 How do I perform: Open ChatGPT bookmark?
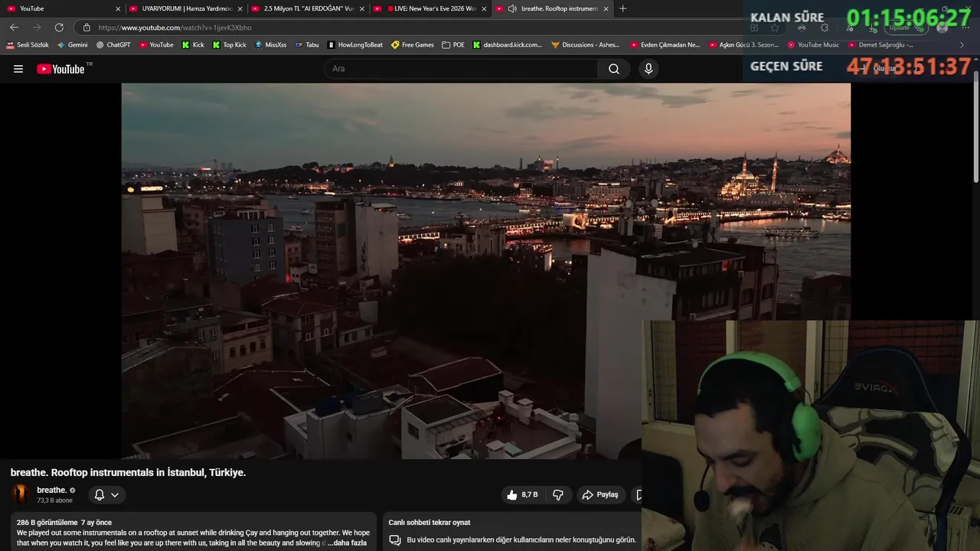pos(113,45)
